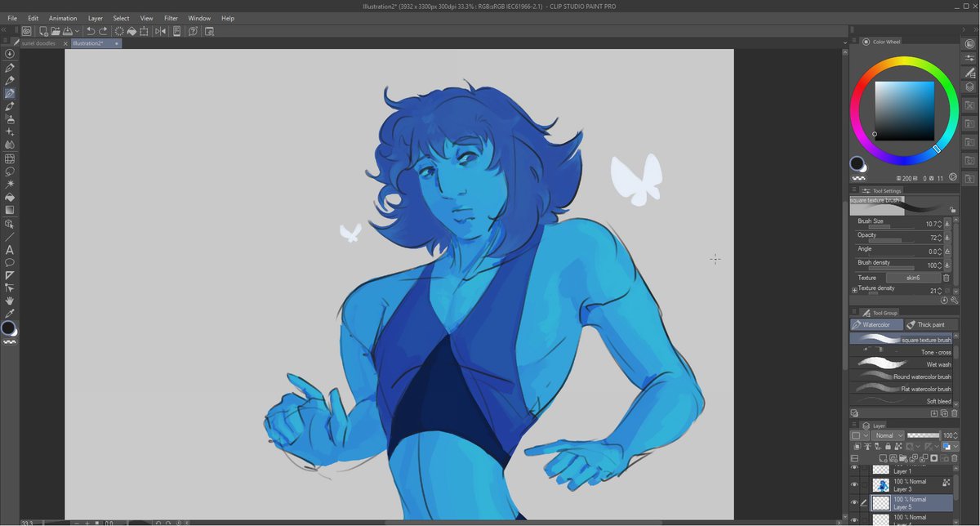Image resolution: width=980 pixels, height=526 pixels.
Task: Expand the Texture density plus expander
Action: point(854,290)
